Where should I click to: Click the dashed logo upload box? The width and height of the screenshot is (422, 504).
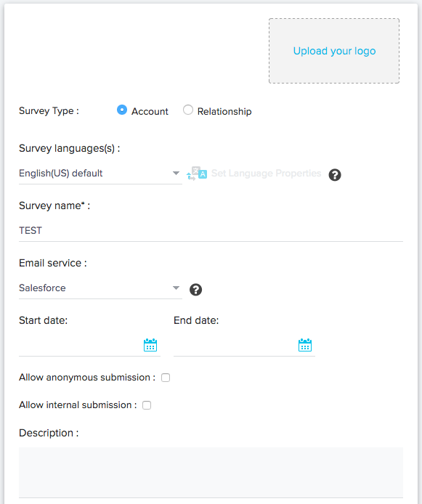(x=334, y=51)
